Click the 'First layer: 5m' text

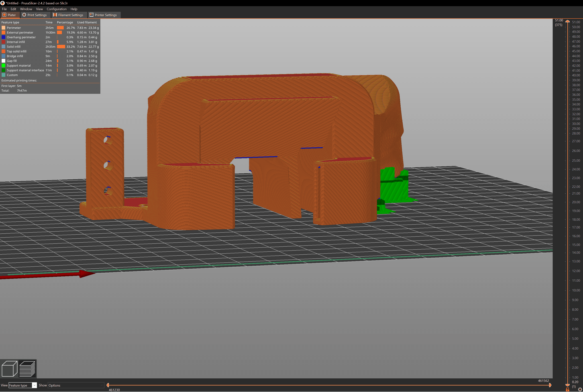(11, 86)
